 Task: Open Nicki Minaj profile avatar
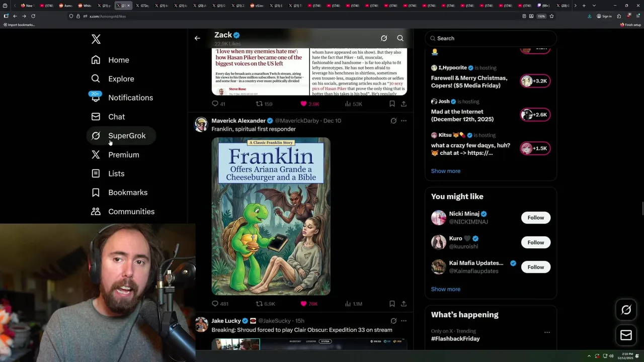click(438, 218)
